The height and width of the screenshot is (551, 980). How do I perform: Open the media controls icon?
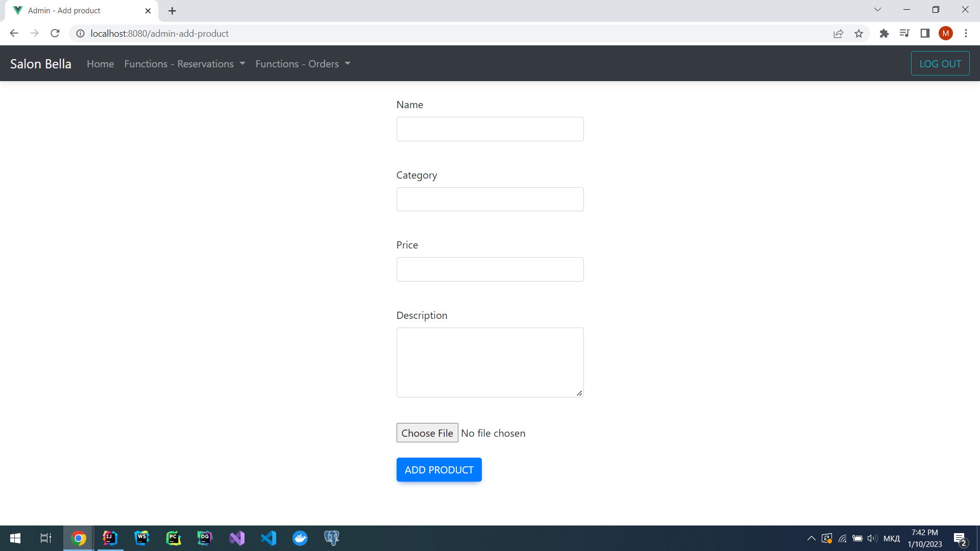coord(904,34)
